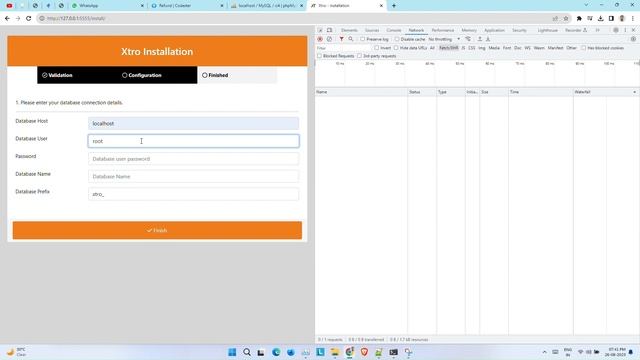
Task: Open the Brave browser taskbar icon
Action: pos(364,352)
